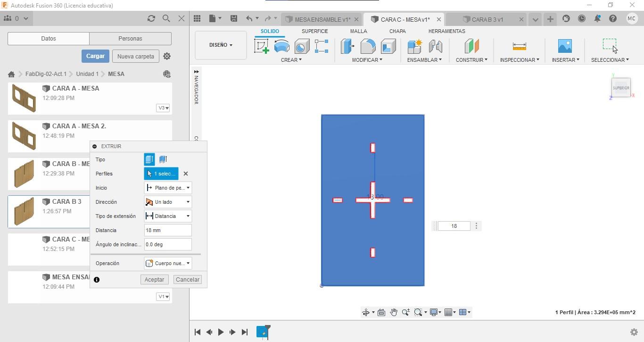Image resolution: width=644 pixels, height=342 pixels.
Task: Click the Look At icon
Action: (x=381, y=312)
